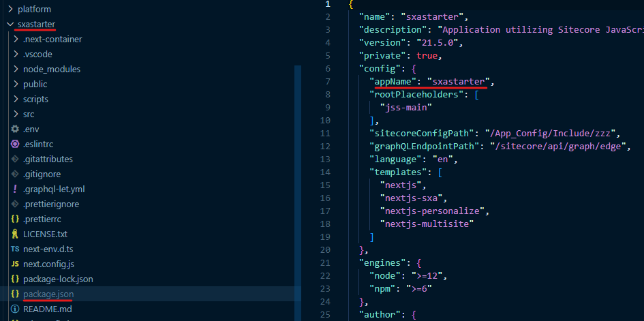Open the .eslintrc file

[x=38, y=144]
